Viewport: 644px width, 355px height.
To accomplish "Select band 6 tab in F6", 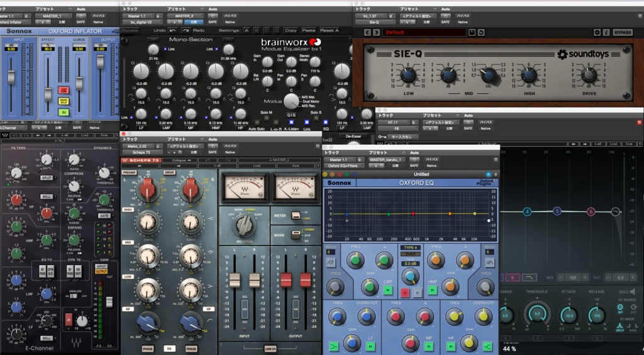I will (513, 278).
